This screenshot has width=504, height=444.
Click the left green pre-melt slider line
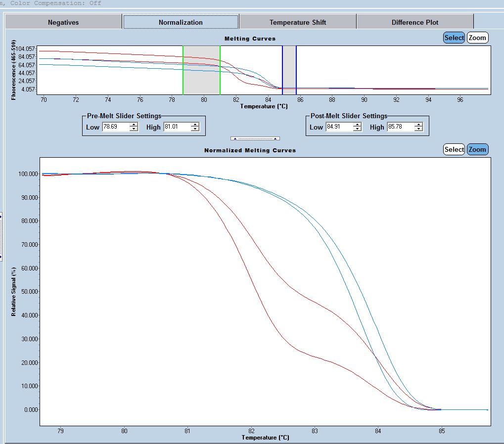[183, 69]
